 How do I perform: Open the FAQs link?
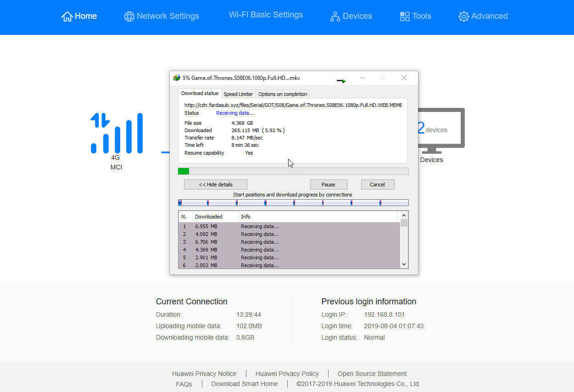184,384
